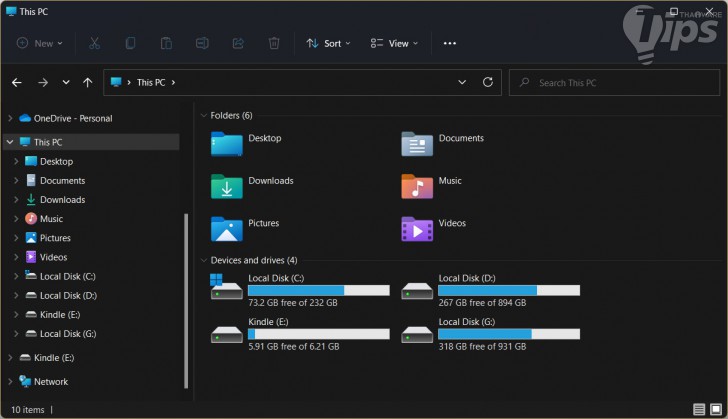Select the Local Disk (D:) drive icon in main pane
Screen dimensions: 728x419
click(417, 291)
